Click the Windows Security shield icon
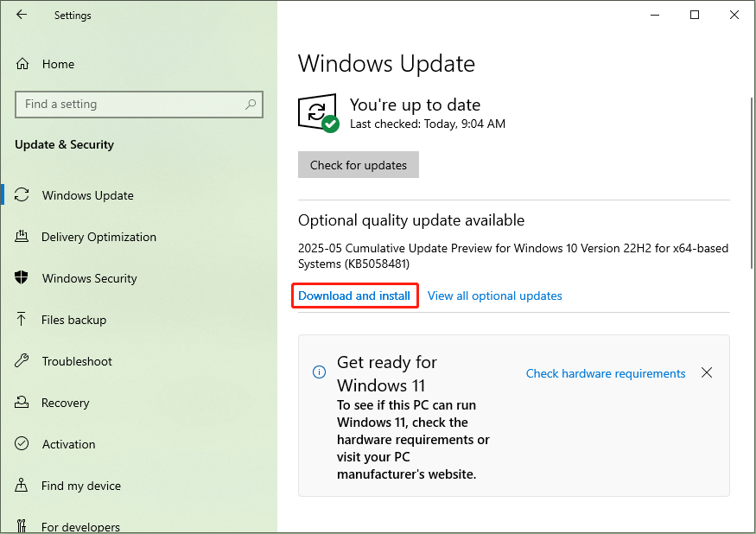 pos(22,278)
